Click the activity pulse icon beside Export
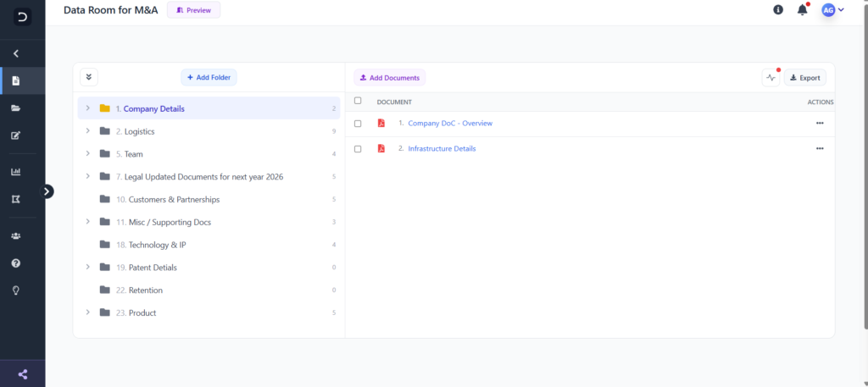The image size is (868, 387). tap(771, 78)
